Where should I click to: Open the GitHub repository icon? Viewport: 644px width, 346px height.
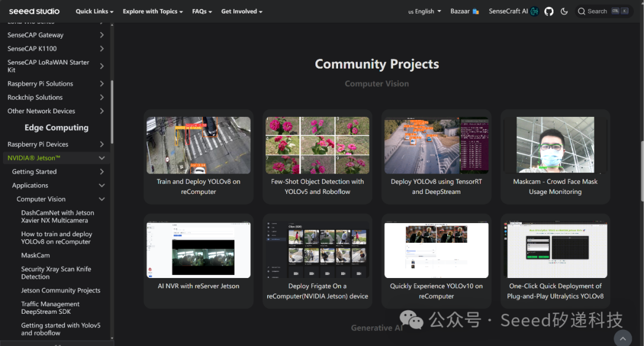[x=549, y=11]
